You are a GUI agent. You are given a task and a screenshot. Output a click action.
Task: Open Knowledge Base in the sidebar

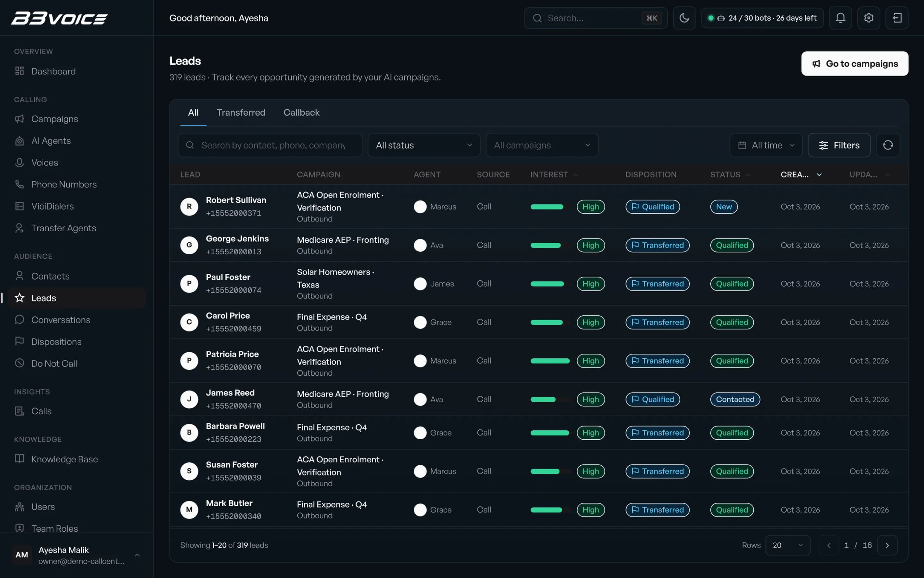point(77,459)
